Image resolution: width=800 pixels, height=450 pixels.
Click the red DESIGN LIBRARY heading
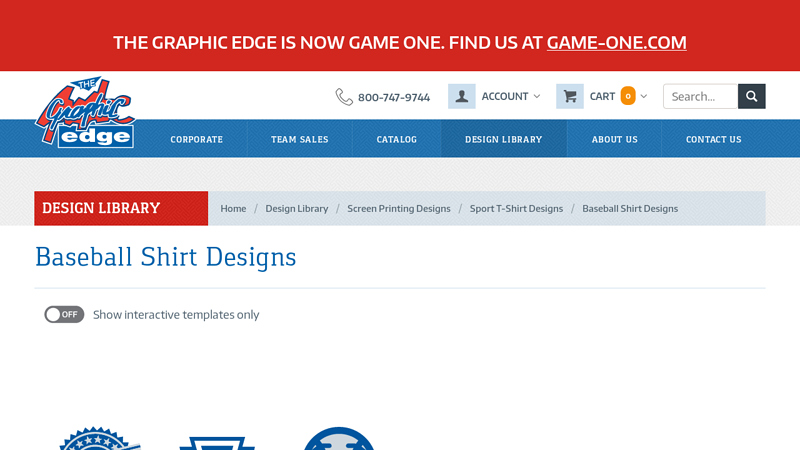[x=101, y=208]
